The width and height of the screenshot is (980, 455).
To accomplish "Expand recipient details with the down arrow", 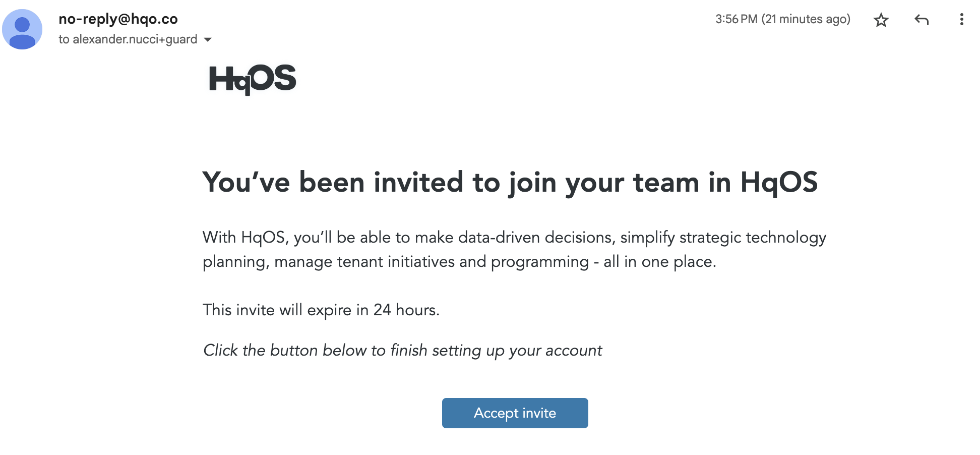I will tap(207, 39).
